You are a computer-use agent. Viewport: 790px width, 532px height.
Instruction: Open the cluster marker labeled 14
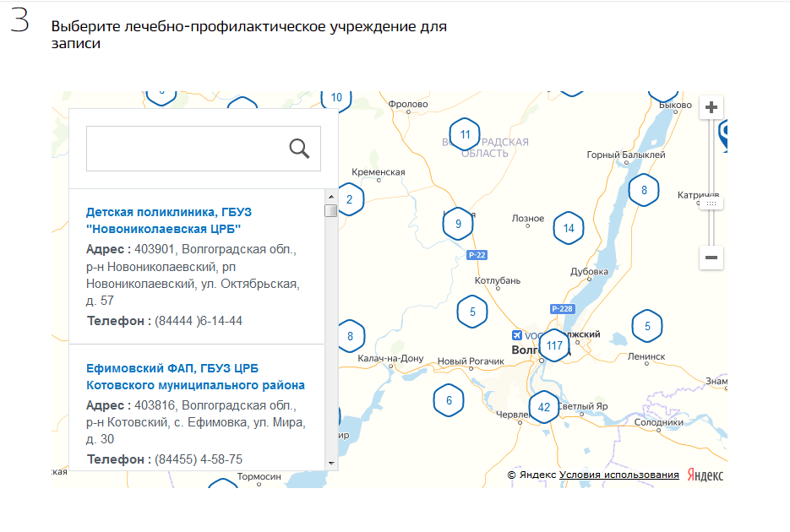point(569,228)
